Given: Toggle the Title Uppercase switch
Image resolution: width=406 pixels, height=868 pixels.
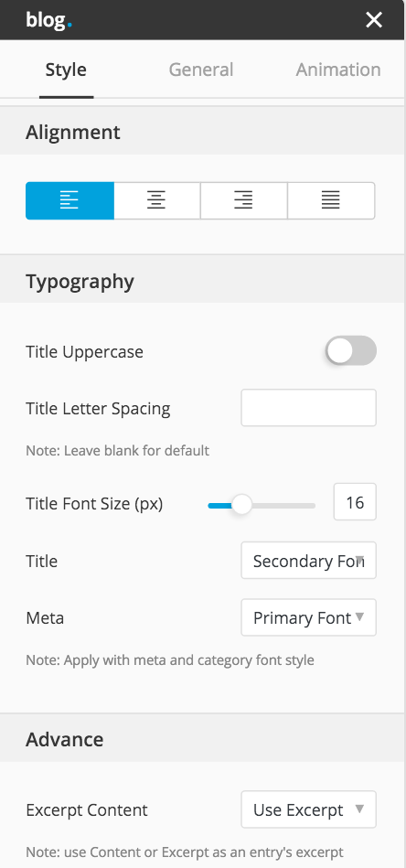Looking at the screenshot, I should pyautogui.click(x=351, y=351).
